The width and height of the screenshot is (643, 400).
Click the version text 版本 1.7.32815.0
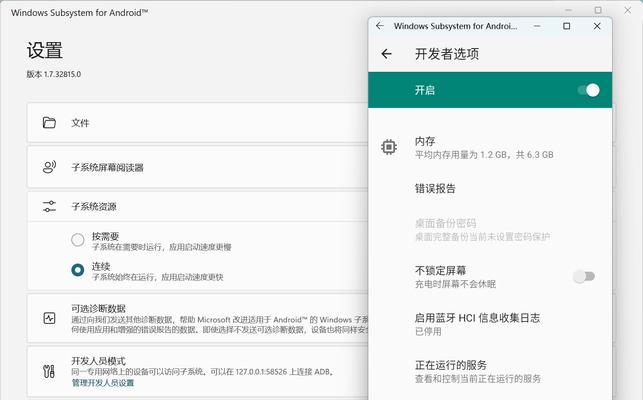click(x=54, y=74)
